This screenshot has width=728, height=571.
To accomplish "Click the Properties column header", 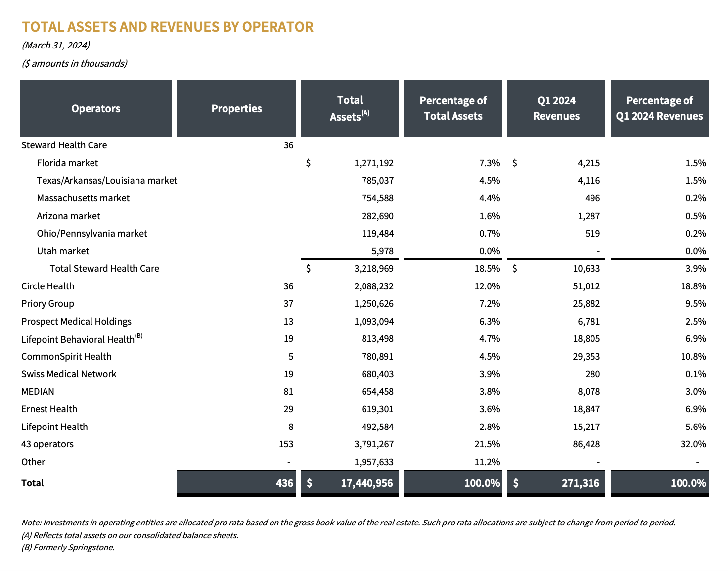I will [x=236, y=108].
